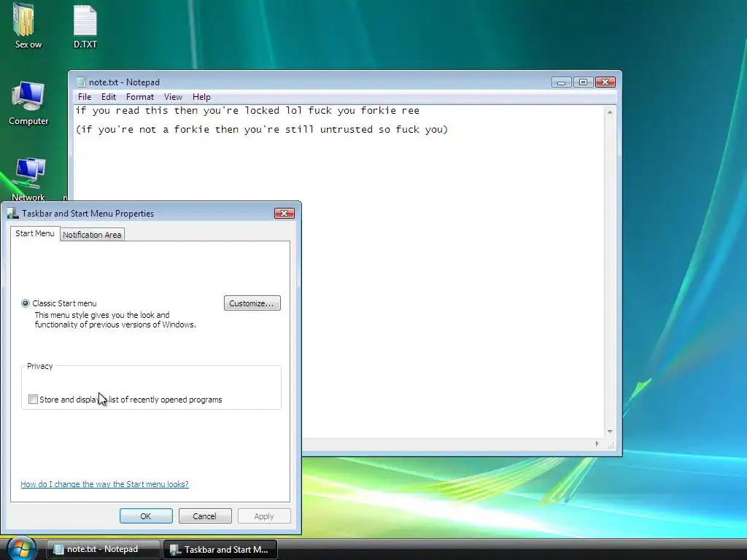Open How do I change the Start menu looks link
The image size is (747, 560).
tap(105, 484)
